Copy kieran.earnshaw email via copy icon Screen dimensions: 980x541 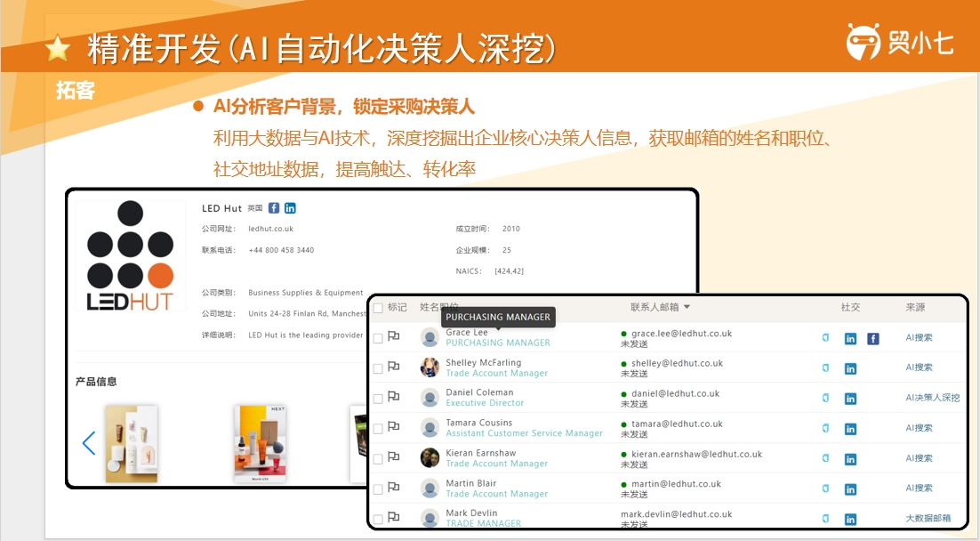825,458
